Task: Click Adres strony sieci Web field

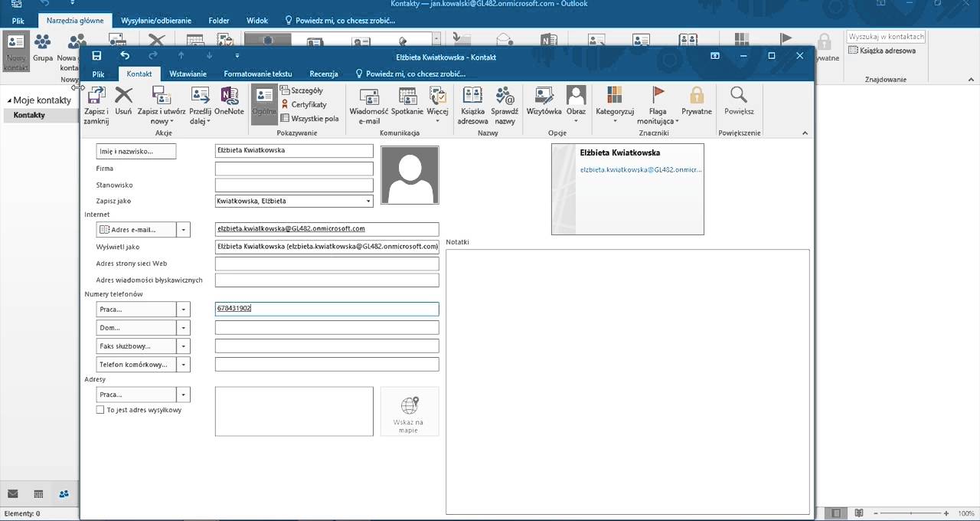Action: [x=327, y=264]
